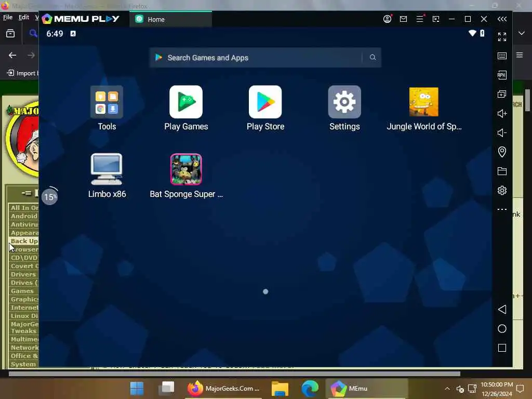The height and width of the screenshot is (399, 532).
Task: Click MEmu taskbar button
Action: pos(366,389)
